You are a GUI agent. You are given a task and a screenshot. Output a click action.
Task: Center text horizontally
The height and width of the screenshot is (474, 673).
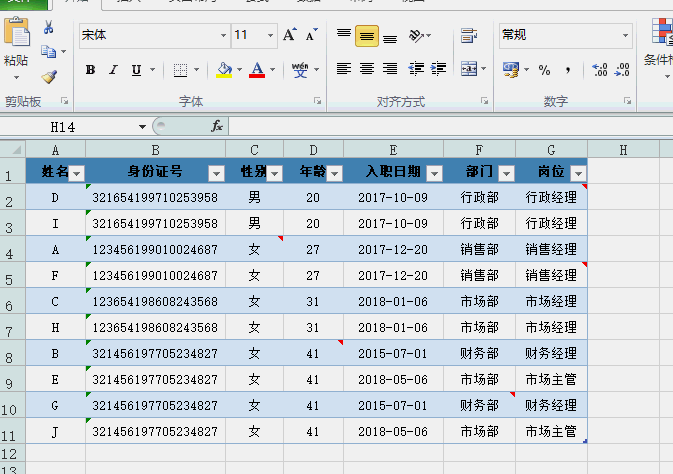point(367,68)
